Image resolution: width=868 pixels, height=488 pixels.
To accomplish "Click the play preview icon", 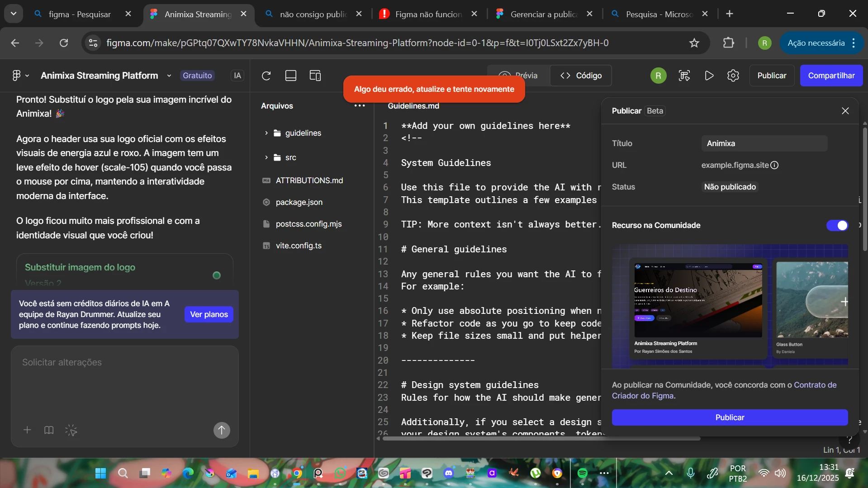I will click(709, 76).
